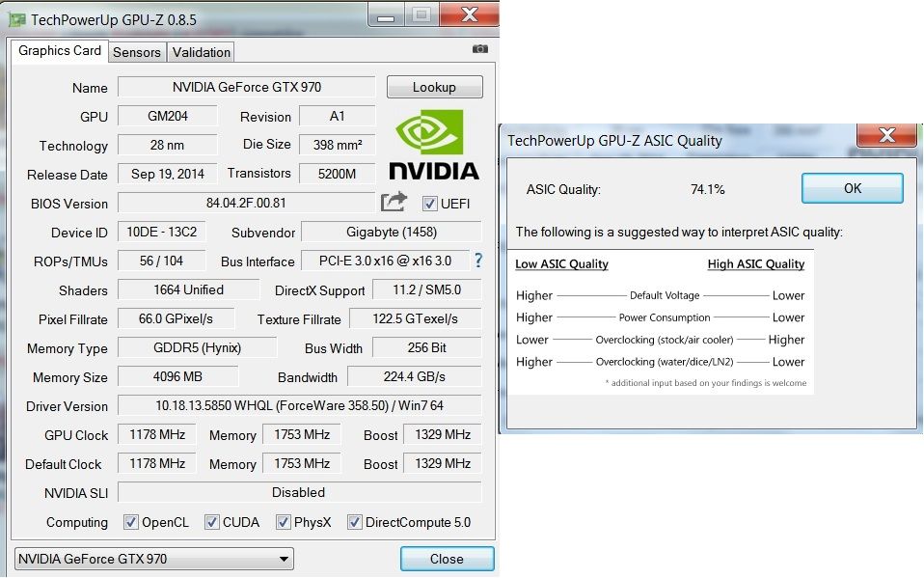
Task: Click the BIOS Version field 84.04.2F.00.81
Action: 246,203
